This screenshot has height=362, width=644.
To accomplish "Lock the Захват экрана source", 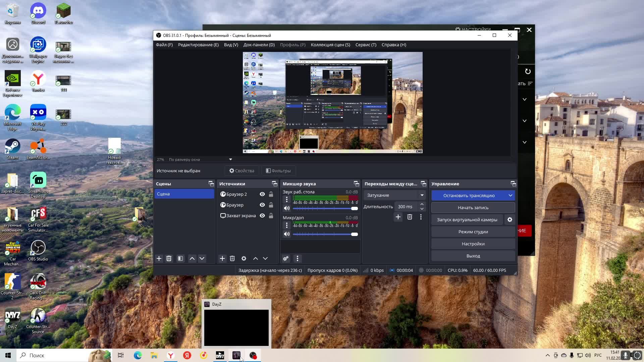I will (x=271, y=216).
